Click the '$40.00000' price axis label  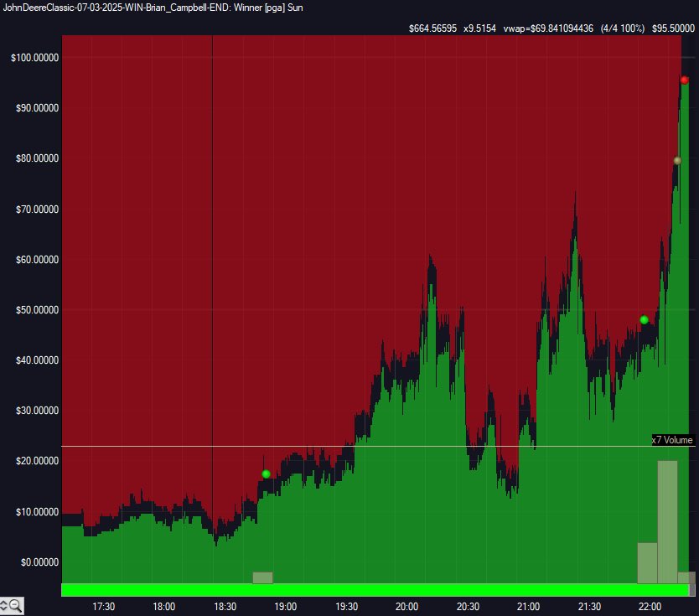[x=37, y=360]
